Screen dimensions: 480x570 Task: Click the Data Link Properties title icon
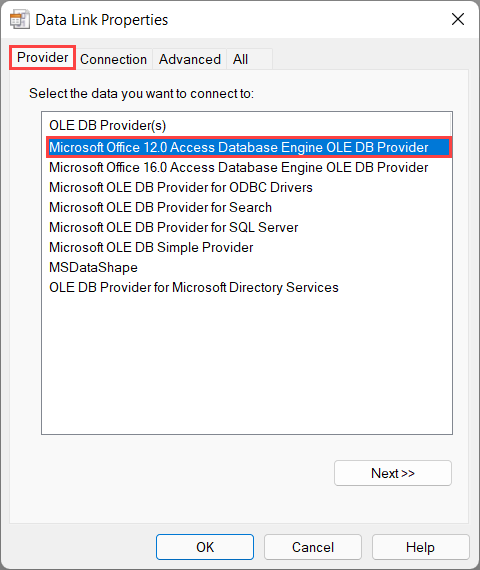[19, 20]
